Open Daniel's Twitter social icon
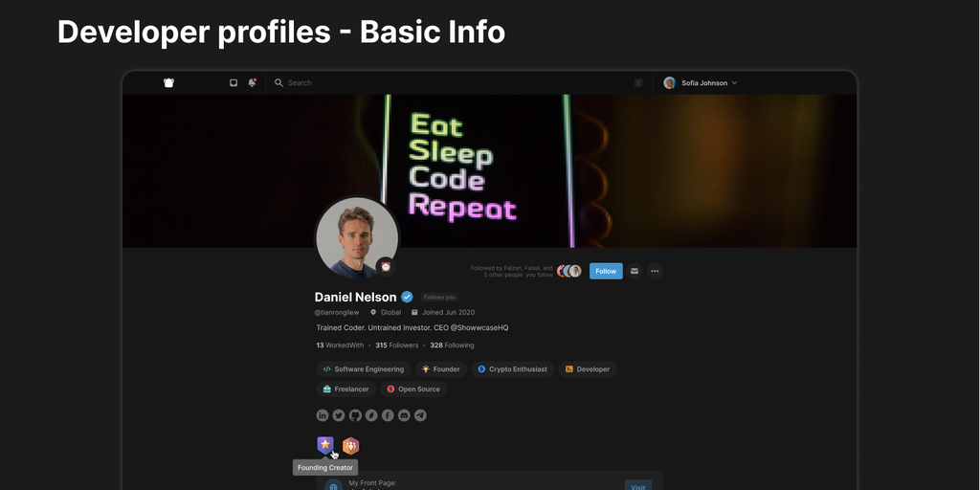Viewport: 980px width, 490px height. (x=339, y=415)
